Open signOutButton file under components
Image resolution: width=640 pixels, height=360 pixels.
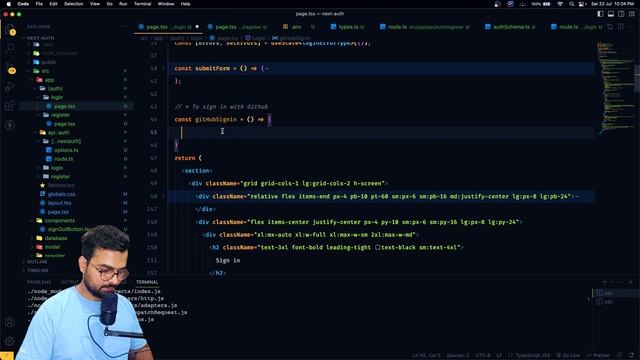point(69,229)
